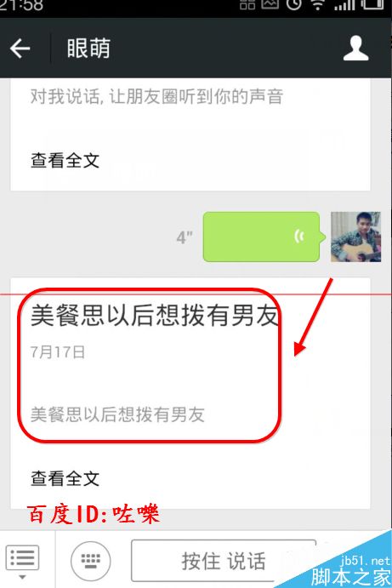
Task: Tap the grey summary text 美餐思以后想拨有男友
Action: tap(117, 414)
